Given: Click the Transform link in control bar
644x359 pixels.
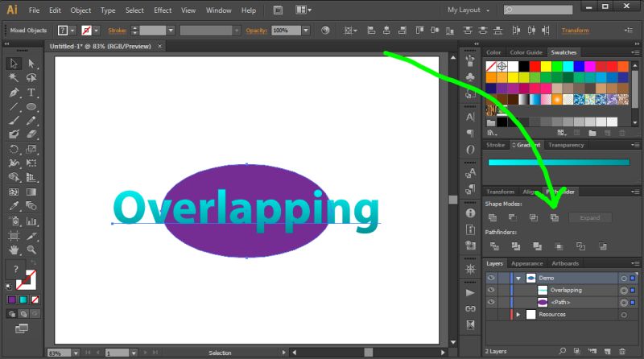Looking at the screenshot, I should coord(575,31).
